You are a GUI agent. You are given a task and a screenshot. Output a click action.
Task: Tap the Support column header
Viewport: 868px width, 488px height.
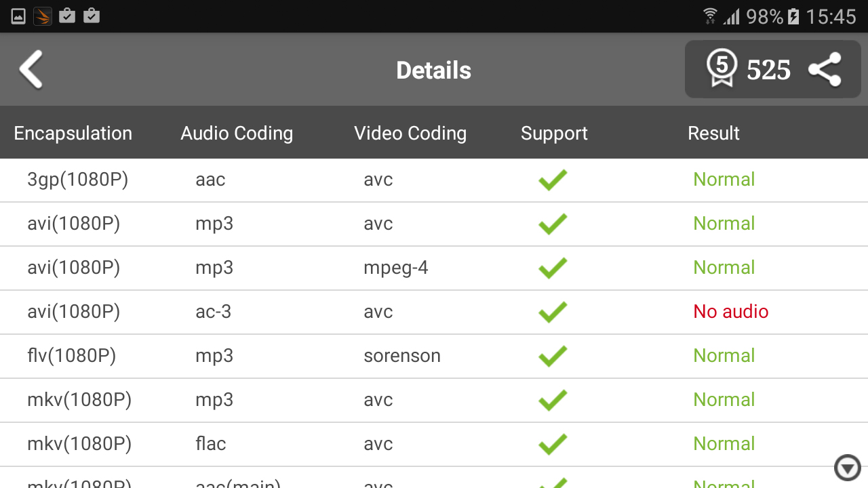pos(554,134)
